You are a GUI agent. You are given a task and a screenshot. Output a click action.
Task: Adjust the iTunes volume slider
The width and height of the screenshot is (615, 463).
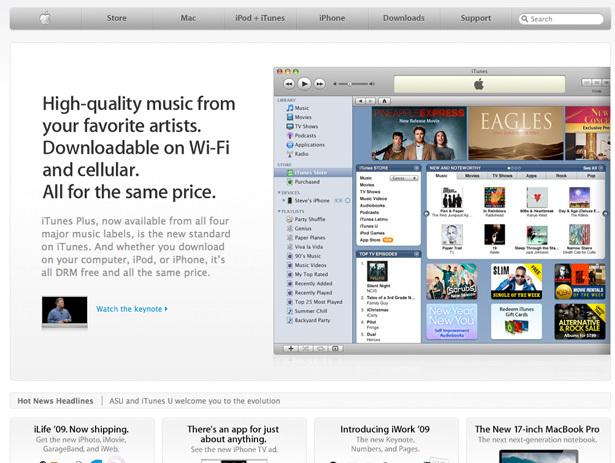(354, 84)
